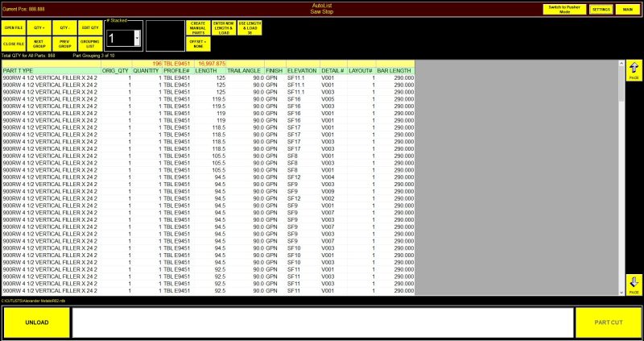Click the EDIT QTY button

coord(89,27)
